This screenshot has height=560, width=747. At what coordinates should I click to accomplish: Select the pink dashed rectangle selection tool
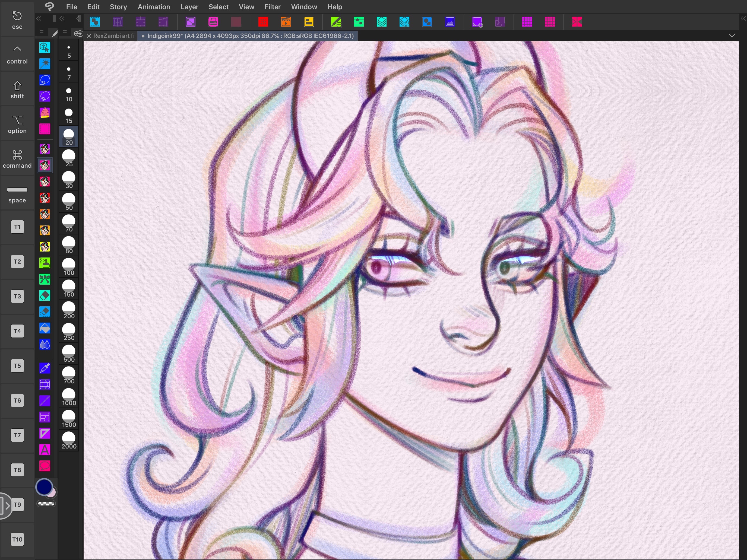45,129
